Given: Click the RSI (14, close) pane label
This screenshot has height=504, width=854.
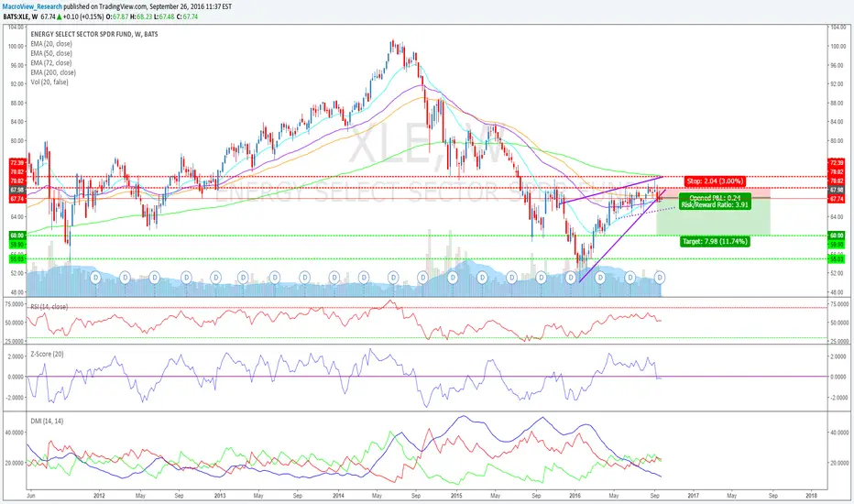Looking at the screenshot, I should pos(49,307).
